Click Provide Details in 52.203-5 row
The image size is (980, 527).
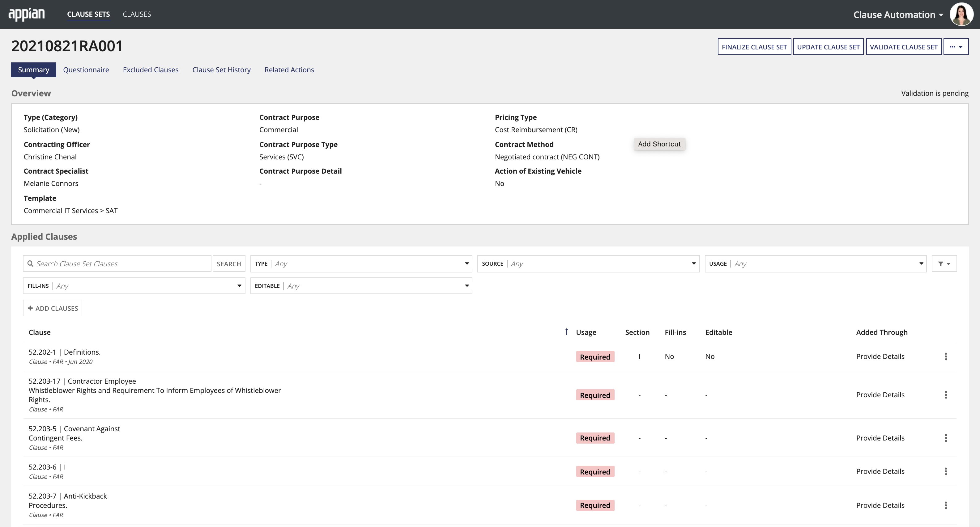click(x=880, y=438)
